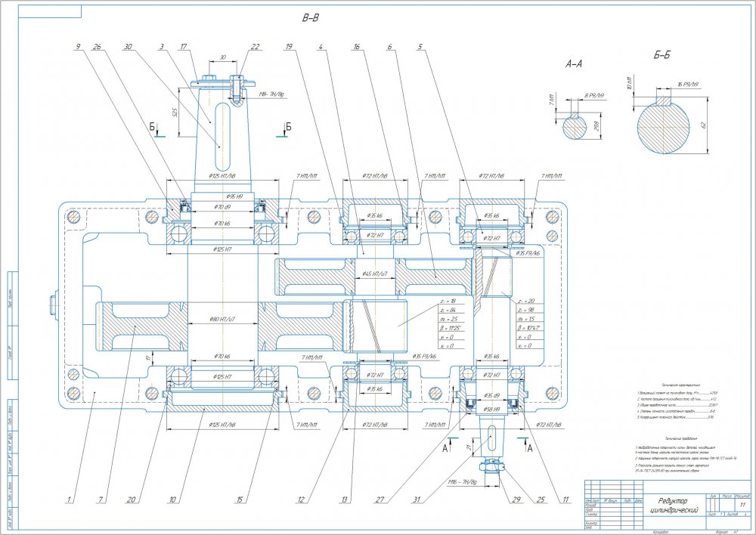Click the dimension "Ø95 H9"
Screen dimensions: 756x535
pos(234,196)
